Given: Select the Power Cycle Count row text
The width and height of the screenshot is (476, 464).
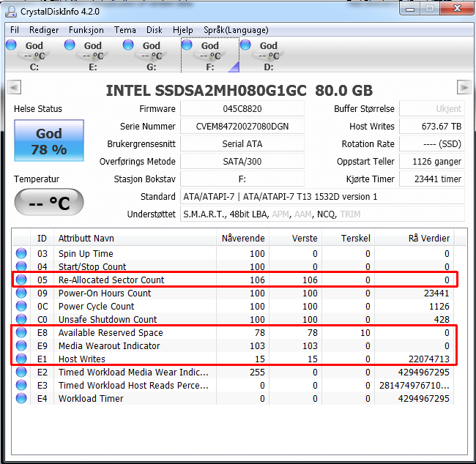Looking at the screenshot, I should 96,307.
